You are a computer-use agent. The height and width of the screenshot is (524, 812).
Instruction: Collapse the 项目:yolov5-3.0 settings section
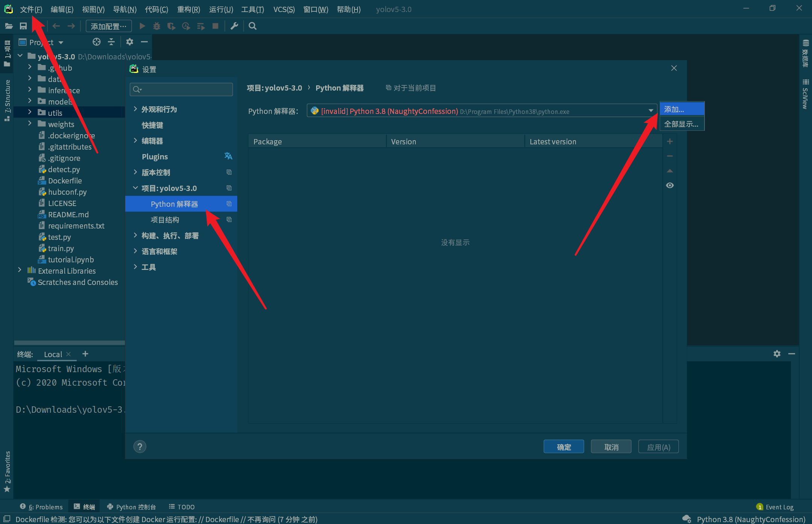tap(135, 188)
